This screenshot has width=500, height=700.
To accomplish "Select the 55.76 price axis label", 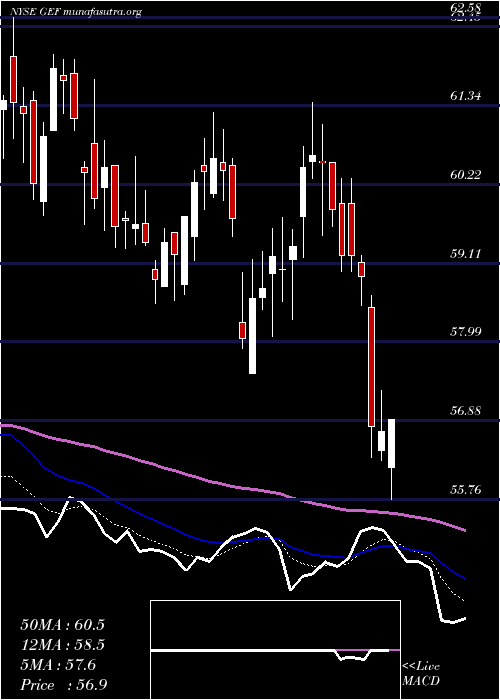I will (466, 490).
